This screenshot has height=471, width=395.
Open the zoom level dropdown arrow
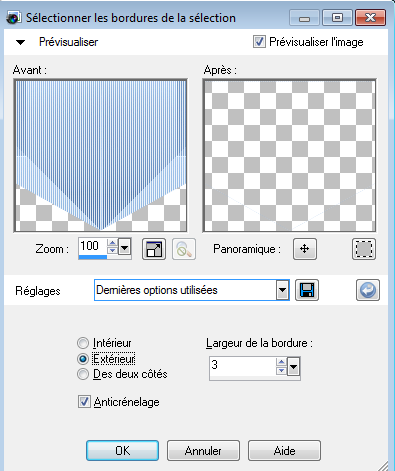[x=125, y=248]
